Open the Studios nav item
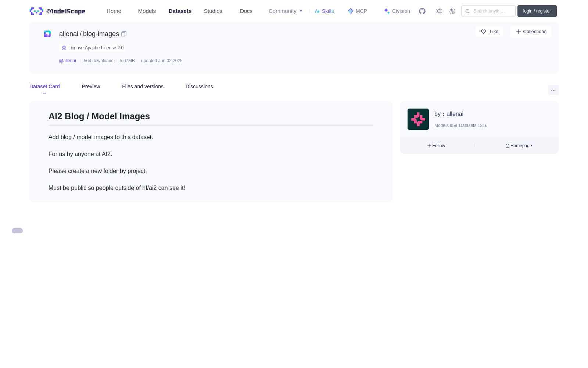This screenshot has height=368, width=588. [x=213, y=11]
